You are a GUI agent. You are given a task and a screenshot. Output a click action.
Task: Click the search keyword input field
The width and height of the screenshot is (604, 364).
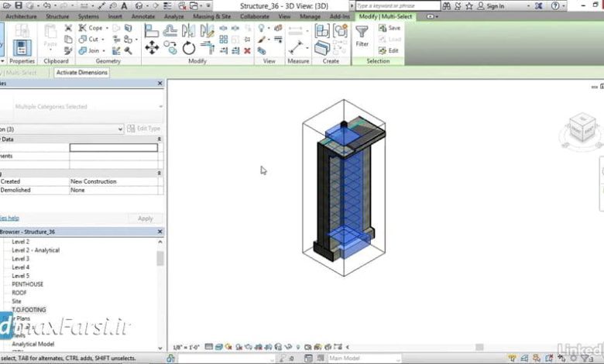point(397,5)
